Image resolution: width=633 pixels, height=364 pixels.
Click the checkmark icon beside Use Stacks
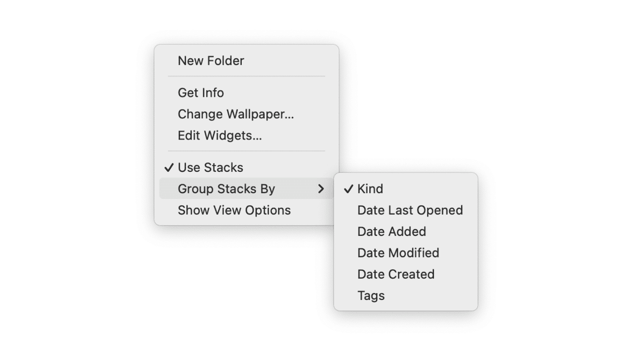tap(168, 168)
